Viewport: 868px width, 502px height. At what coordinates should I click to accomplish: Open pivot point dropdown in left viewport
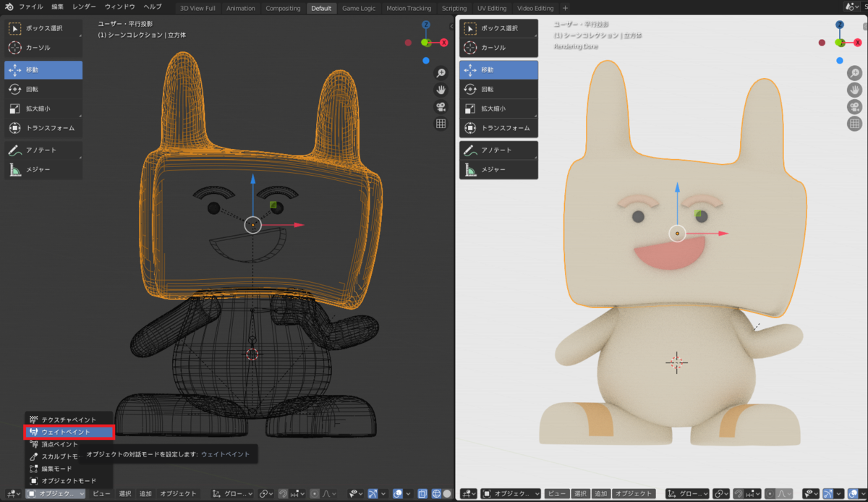click(x=266, y=494)
